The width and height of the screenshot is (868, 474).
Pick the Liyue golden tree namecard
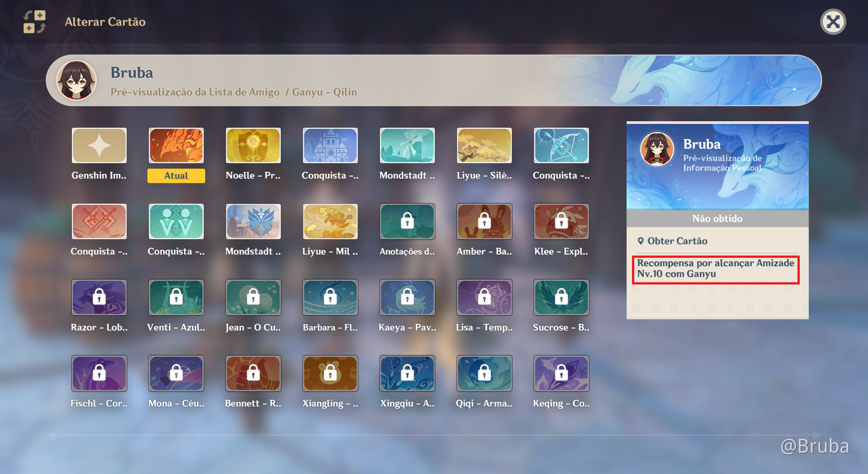(x=484, y=145)
